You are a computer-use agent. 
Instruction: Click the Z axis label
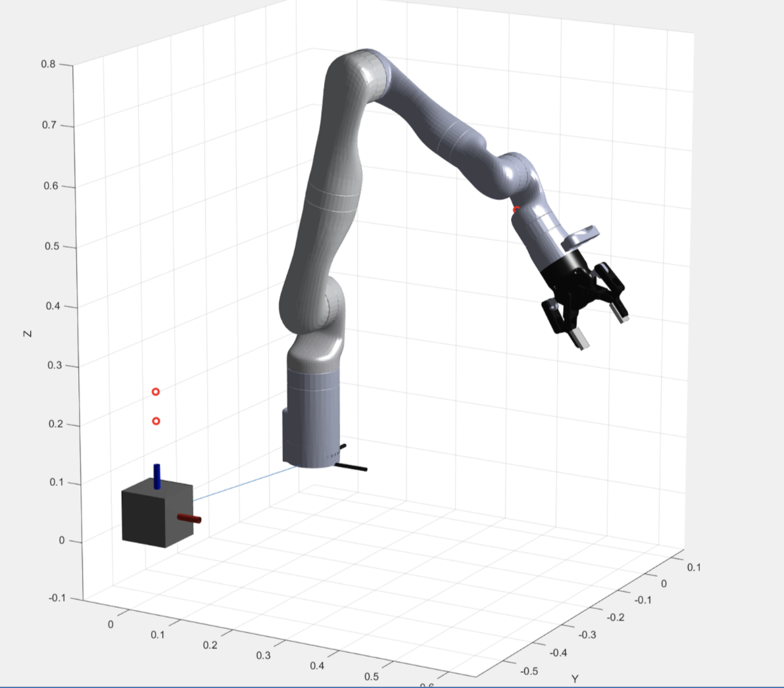(x=28, y=334)
